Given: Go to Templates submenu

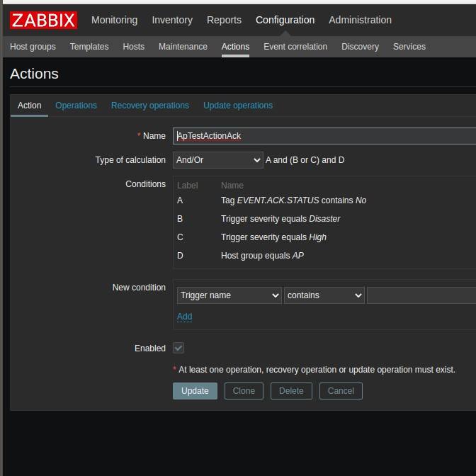Looking at the screenshot, I should (89, 47).
